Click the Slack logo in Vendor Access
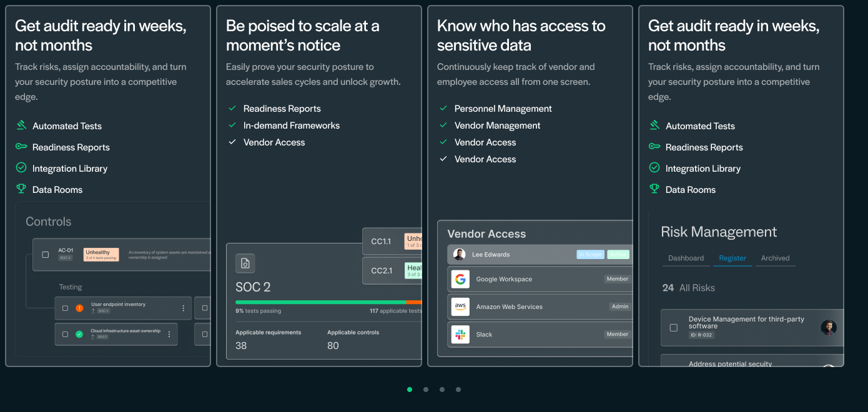868x412 pixels. [x=460, y=334]
